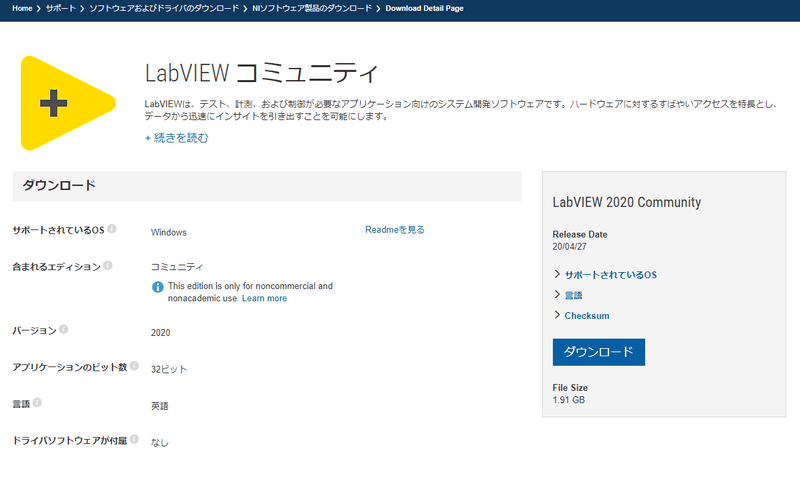Select the Windows OS value

[169, 232]
